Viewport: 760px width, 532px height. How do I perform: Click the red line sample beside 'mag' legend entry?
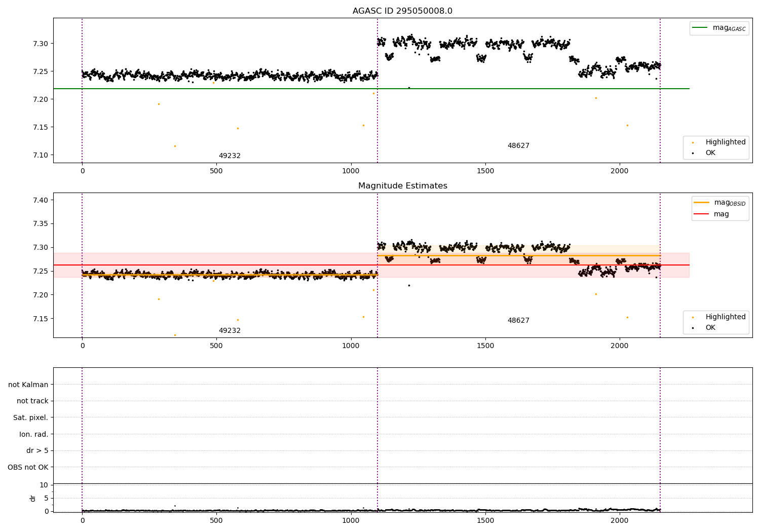(701, 214)
